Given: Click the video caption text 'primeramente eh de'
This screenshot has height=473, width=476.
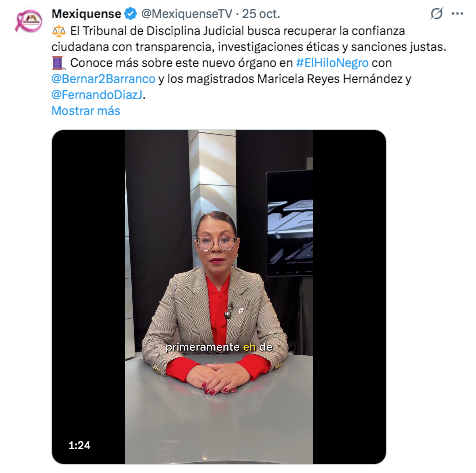Looking at the screenshot, I should (x=219, y=347).
